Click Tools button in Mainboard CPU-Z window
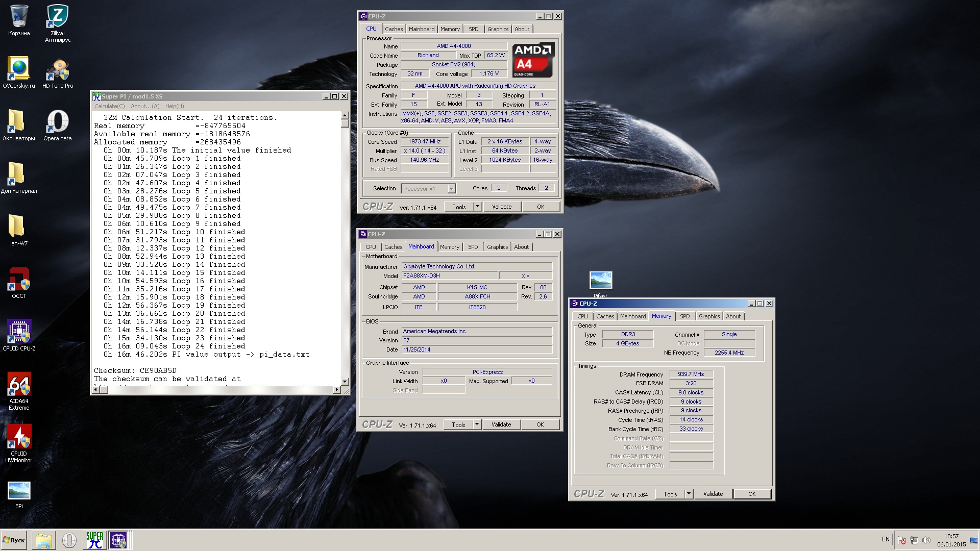Viewport: 980px width, 551px height. pyautogui.click(x=458, y=424)
